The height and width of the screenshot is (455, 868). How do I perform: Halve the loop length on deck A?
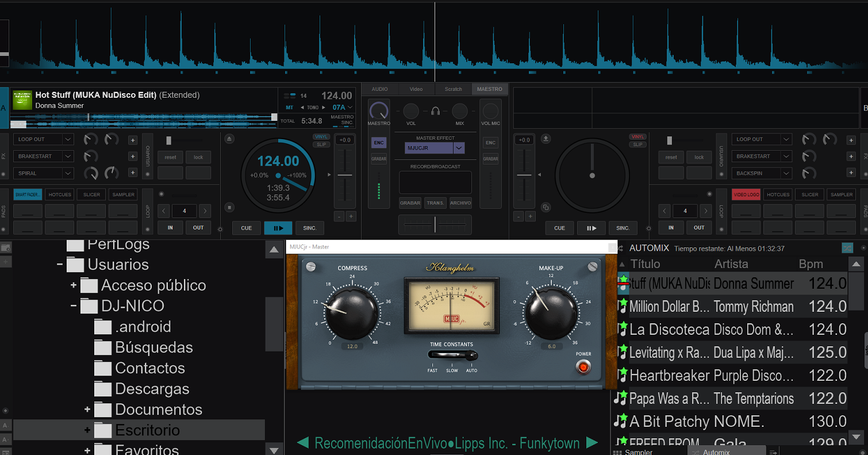point(164,211)
